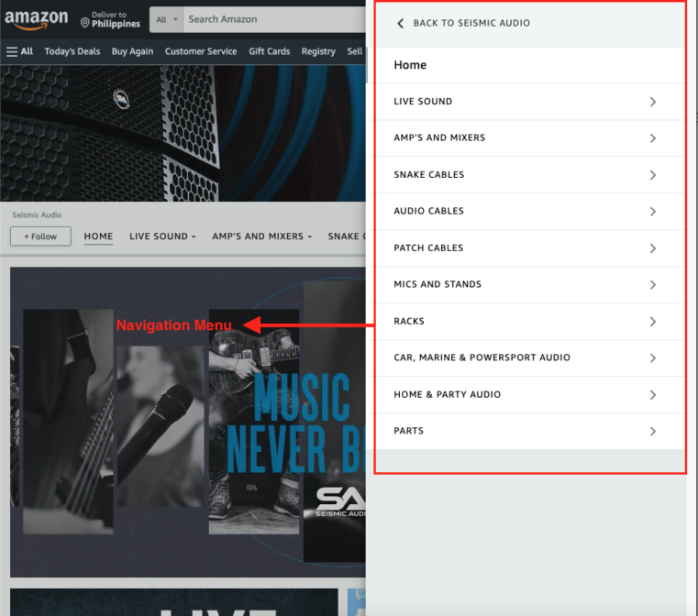Open Gift Cards page
The width and height of the screenshot is (698, 616).
(270, 51)
